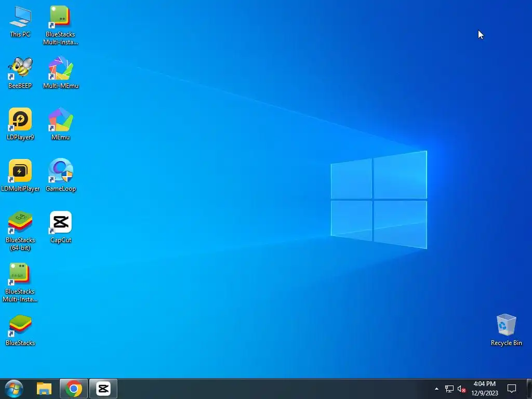Select the Recycle Bin icon
The image size is (532, 399).
[x=506, y=330]
